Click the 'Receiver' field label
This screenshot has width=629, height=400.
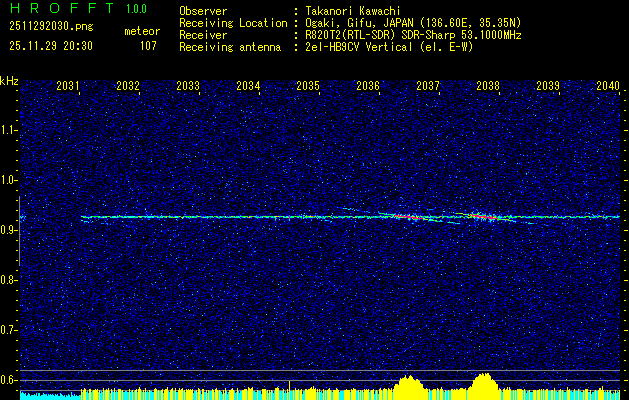click(203, 35)
